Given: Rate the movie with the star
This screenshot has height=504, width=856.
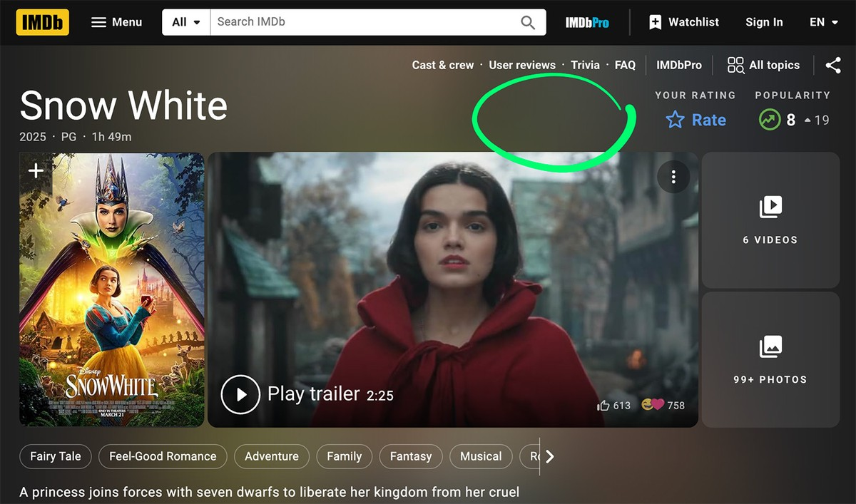Looking at the screenshot, I should (695, 120).
